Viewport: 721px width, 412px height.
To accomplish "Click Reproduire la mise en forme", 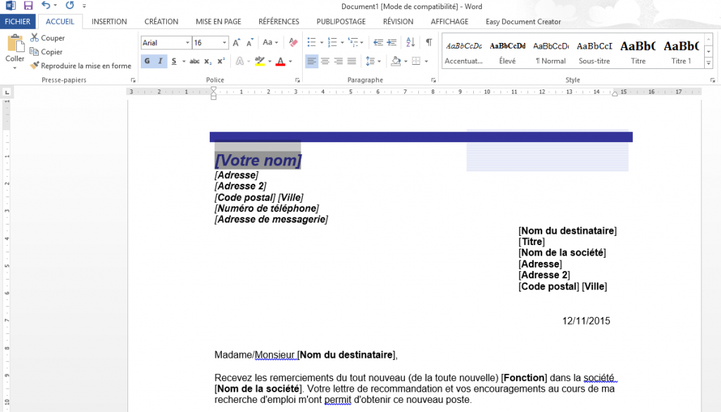I will (x=82, y=66).
